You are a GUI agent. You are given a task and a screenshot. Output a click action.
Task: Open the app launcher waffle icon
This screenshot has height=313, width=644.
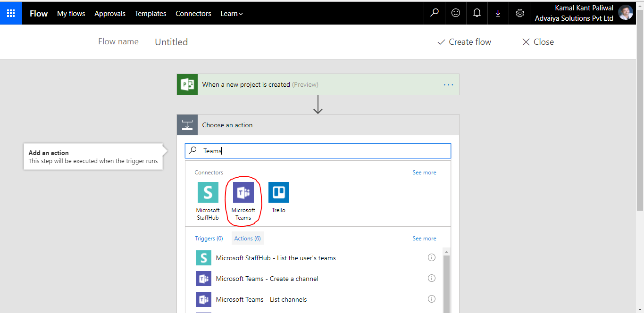pyautogui.click(x=11, y=13)
